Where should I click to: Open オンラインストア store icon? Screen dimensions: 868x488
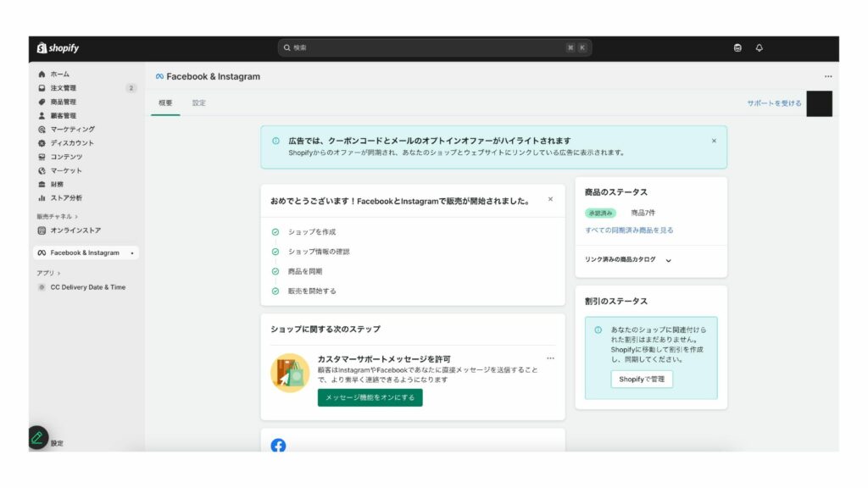coord(42,230)
